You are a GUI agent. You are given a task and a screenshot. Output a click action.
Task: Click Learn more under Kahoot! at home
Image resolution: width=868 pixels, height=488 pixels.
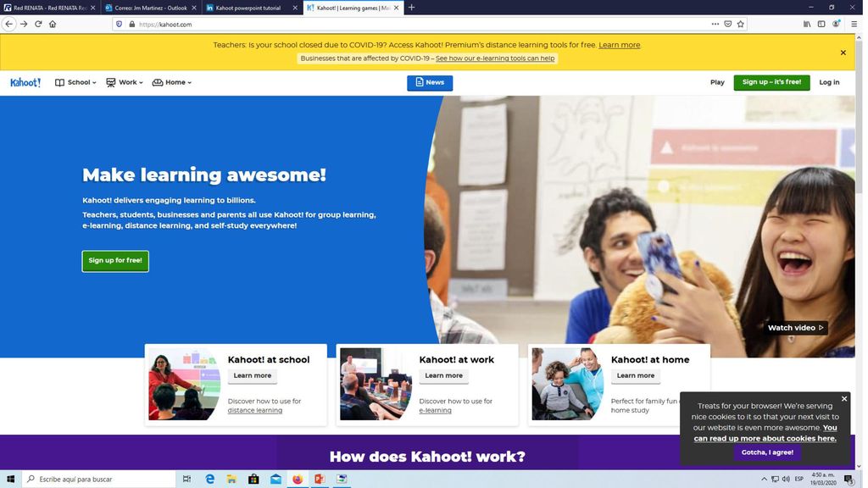(636, 375)
